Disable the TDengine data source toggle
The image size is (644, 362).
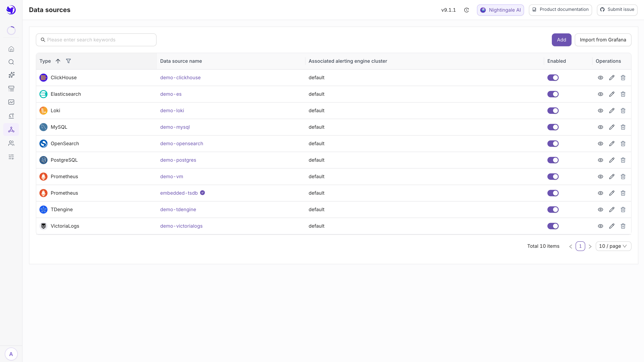pos(553,210)
